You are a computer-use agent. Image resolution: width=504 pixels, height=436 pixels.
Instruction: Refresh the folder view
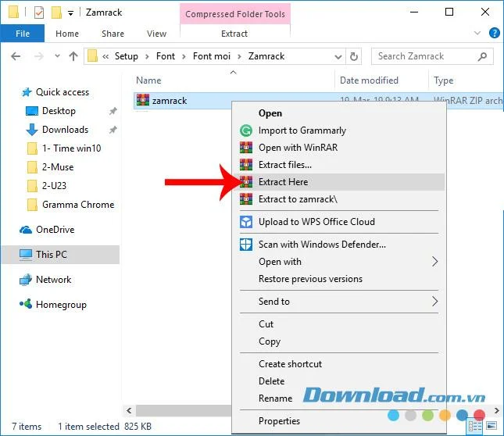(x=353, y=56)
